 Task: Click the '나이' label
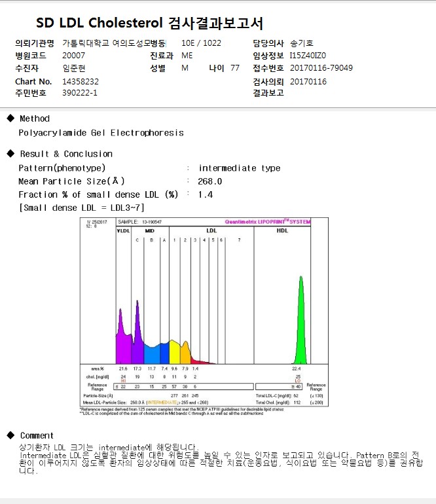click(217, 68)
